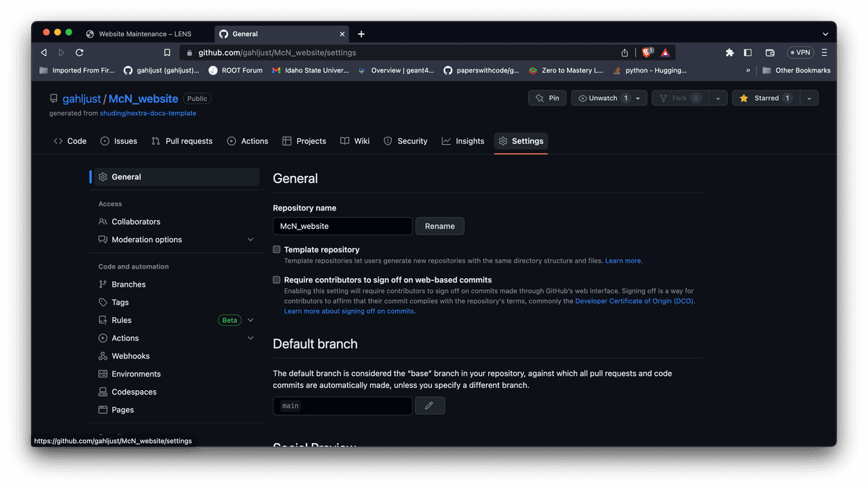Click the browser forward arrow
This screenshot has height=488, width=868.
tap(61, 53)
